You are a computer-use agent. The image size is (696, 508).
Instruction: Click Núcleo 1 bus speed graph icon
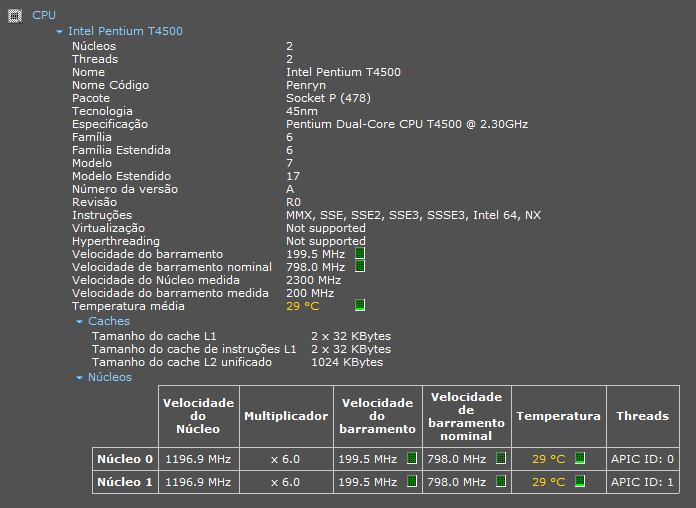coord(412,481)
